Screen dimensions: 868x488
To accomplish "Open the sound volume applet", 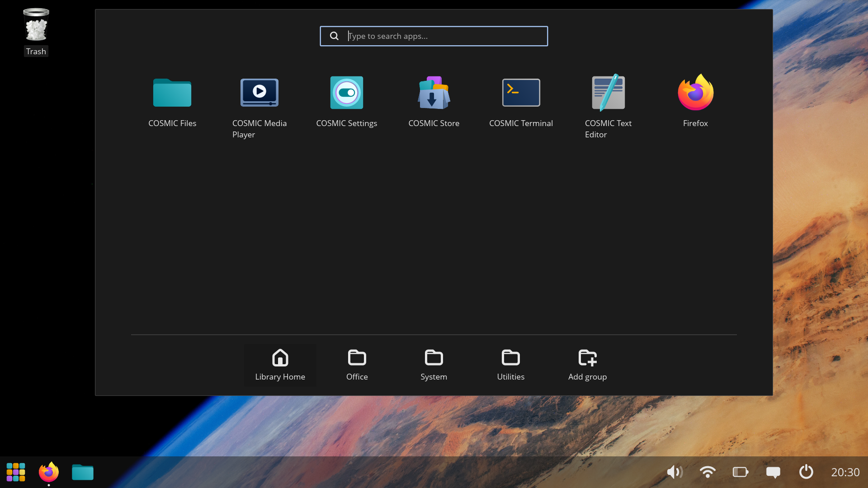I will coord(675,472).
